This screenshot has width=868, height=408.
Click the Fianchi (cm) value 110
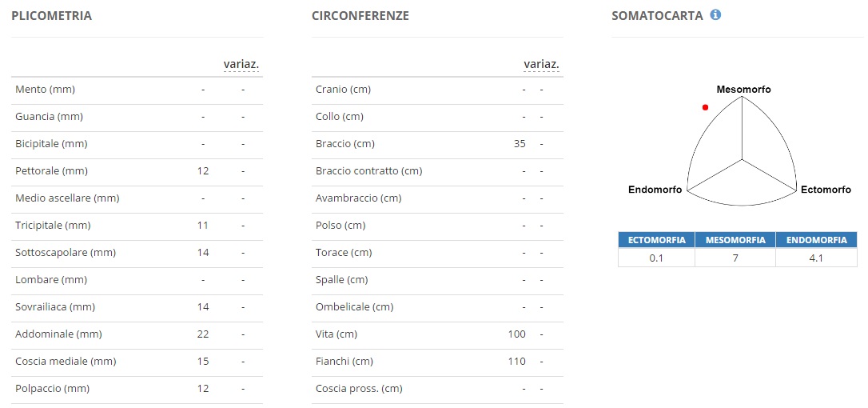[x=516, y=362]
